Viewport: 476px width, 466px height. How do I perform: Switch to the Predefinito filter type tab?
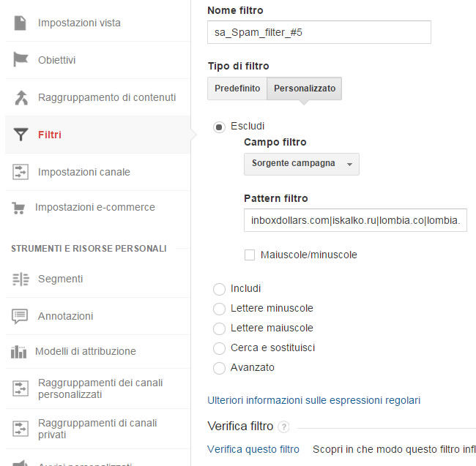[237, 89]
